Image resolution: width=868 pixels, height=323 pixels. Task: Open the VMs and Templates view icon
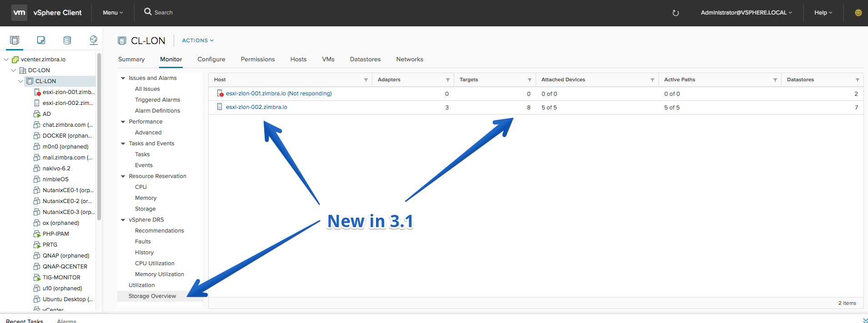point(41,40)
